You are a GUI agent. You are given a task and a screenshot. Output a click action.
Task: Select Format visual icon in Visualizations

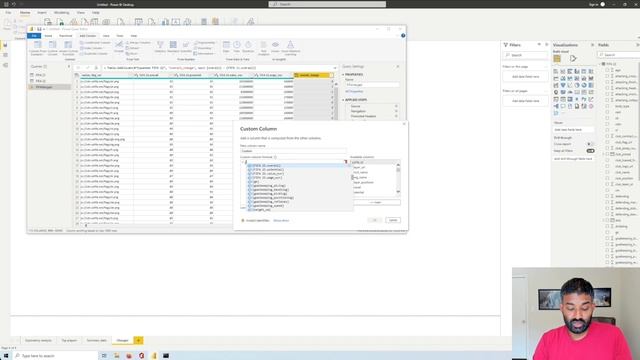click(x=573, y=59)
